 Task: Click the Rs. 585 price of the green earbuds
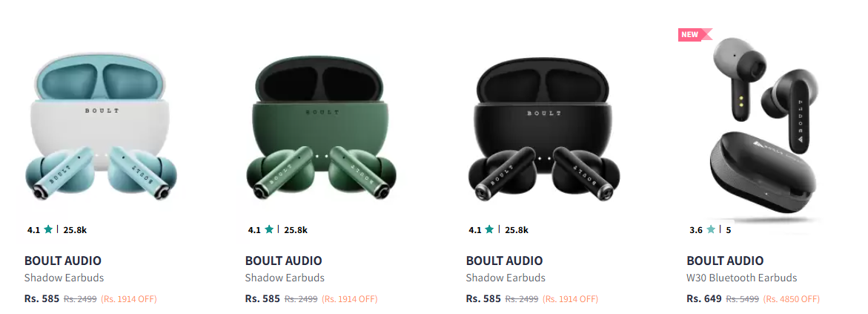point(262,298)
